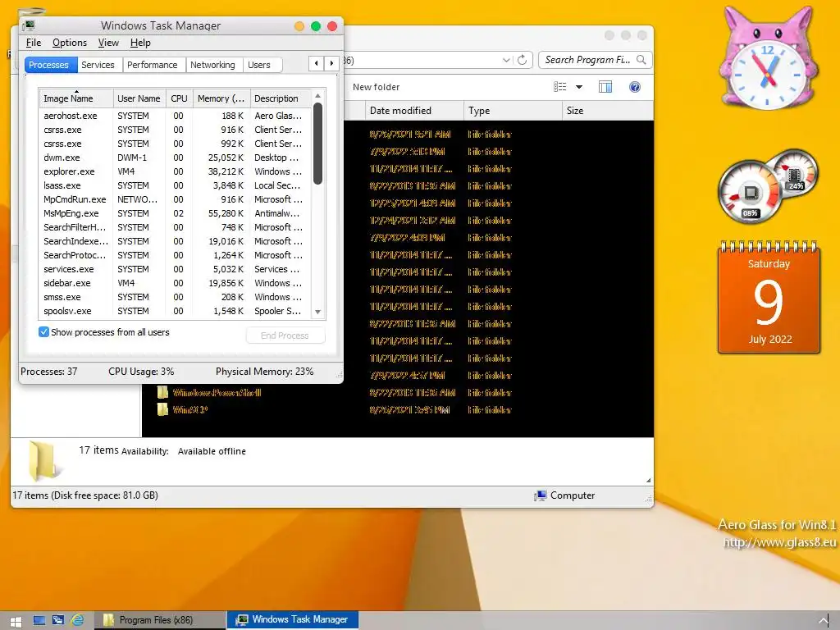
Task: Open the View menu in Task Manager
Action: pos(108,43)
